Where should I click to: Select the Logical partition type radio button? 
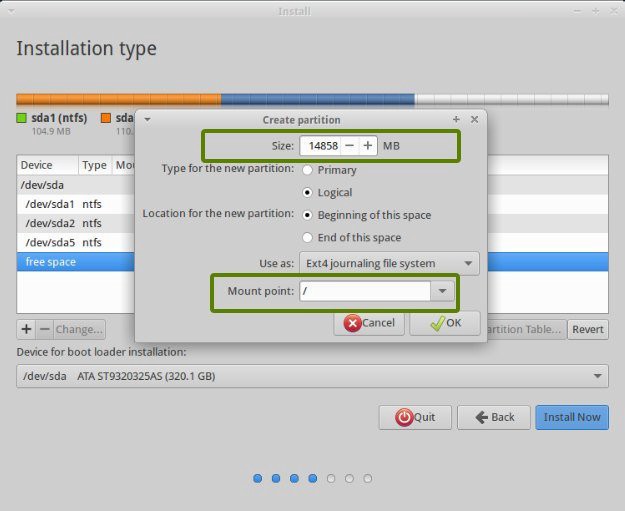307,192
